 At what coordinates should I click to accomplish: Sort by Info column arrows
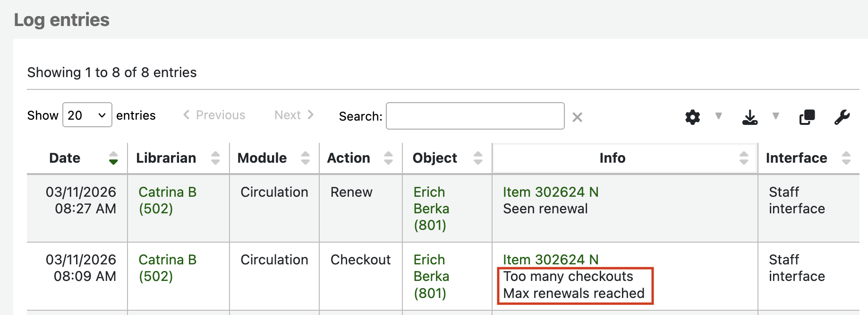pos(743,158)
